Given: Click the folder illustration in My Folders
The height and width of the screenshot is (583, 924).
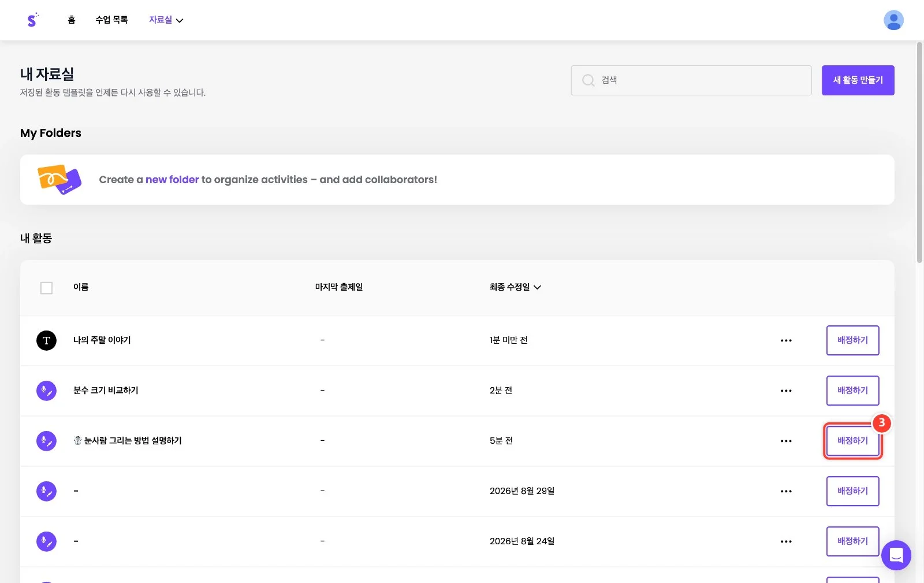Looking at the screenshot, I should [59, 180].
